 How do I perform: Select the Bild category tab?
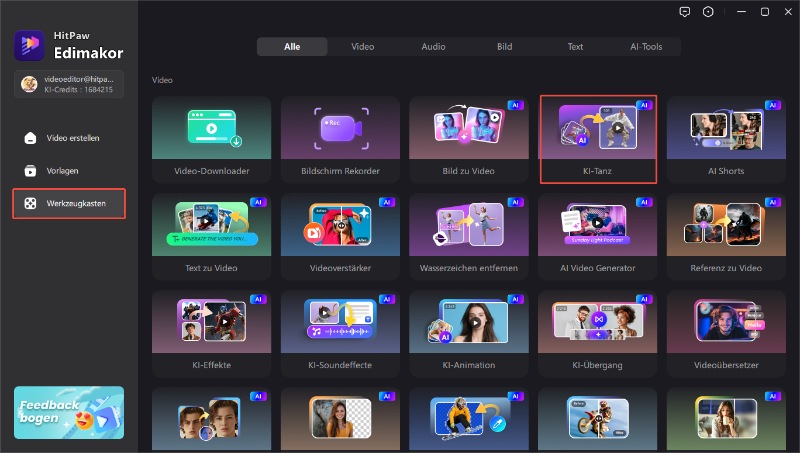505,47
